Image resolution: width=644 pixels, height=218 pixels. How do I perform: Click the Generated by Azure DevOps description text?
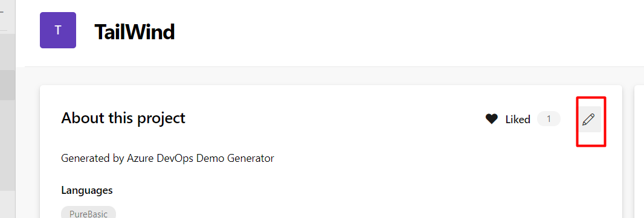167,158
